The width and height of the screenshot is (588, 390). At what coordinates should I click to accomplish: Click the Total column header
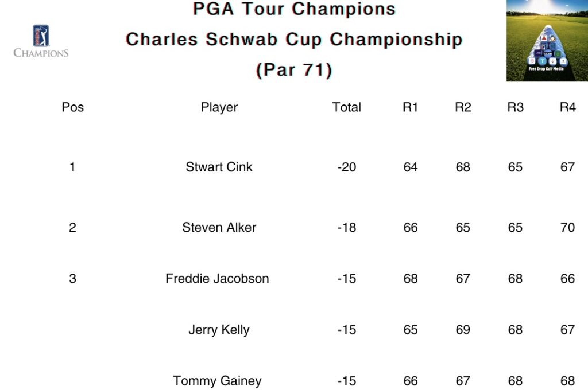(346, 107)
